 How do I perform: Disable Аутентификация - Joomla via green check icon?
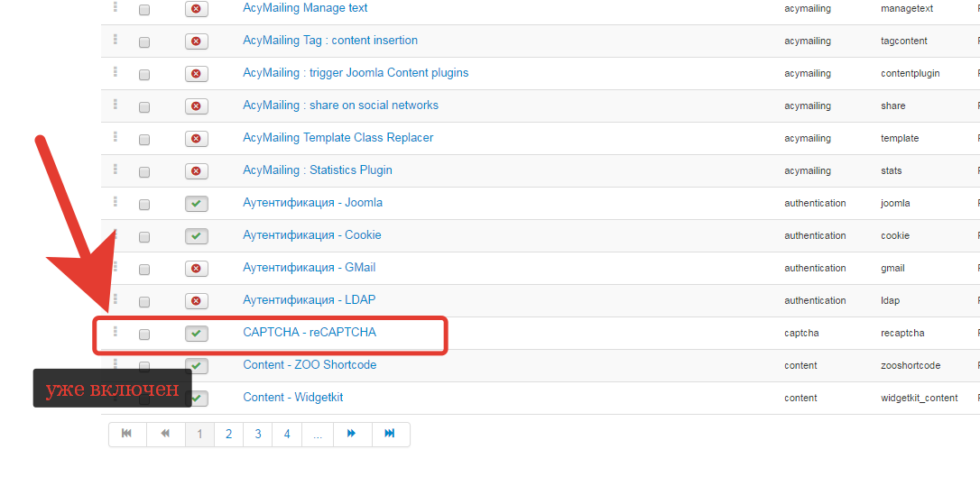196,204
